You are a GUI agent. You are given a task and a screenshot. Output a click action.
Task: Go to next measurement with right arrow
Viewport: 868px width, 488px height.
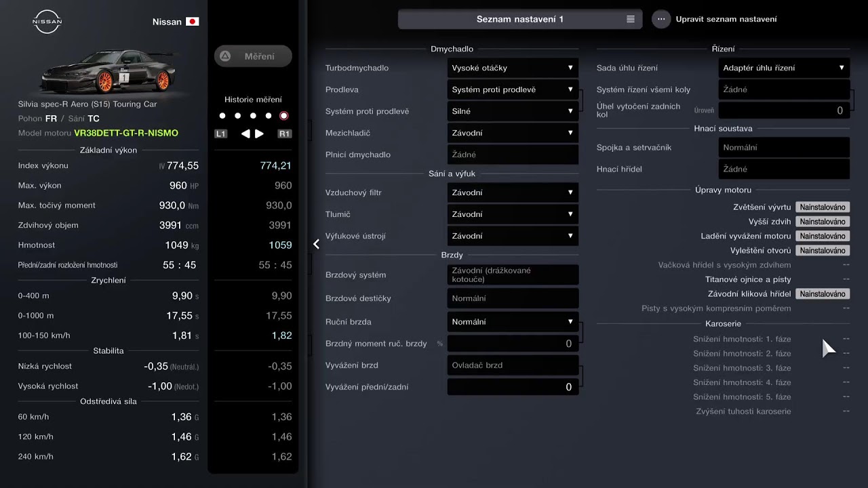point(259,134)
